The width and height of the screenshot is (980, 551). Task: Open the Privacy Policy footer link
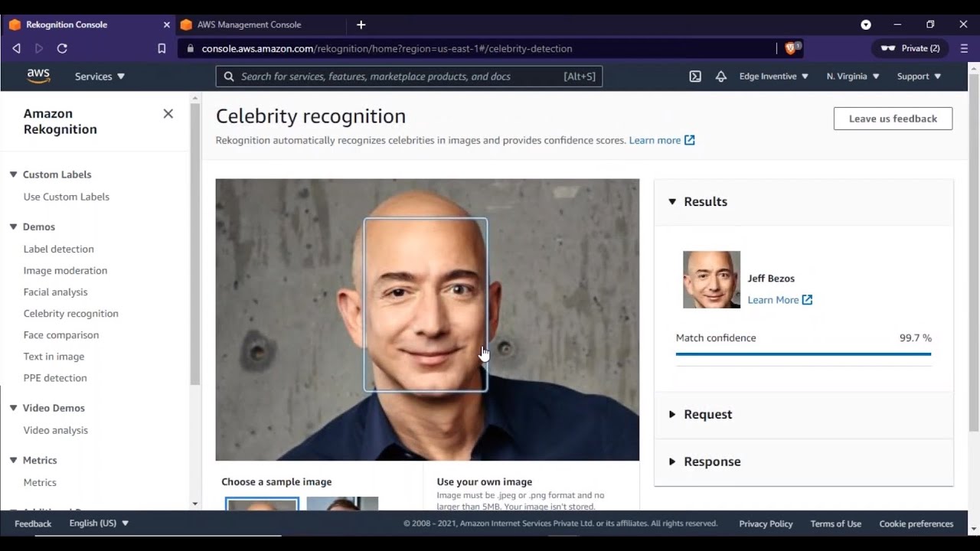(766, 523)
